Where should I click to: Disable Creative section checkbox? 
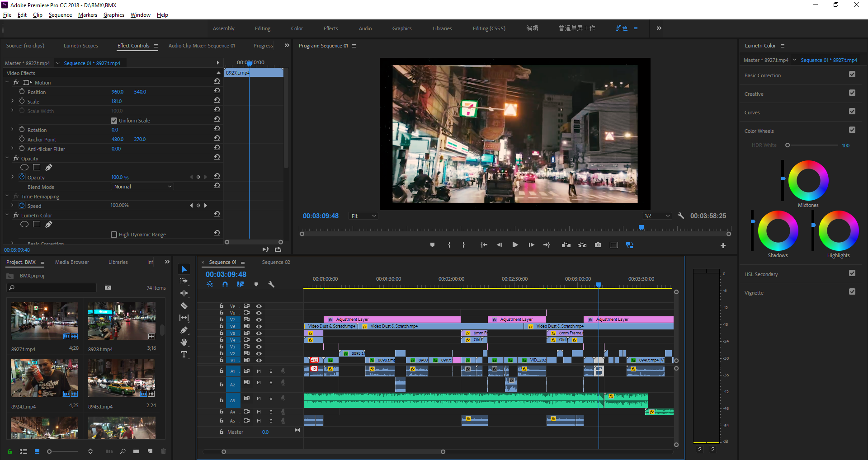tap(852, 93)
